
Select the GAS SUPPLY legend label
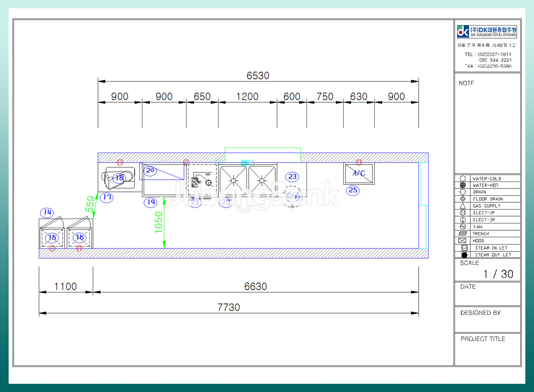pos(487,206)
